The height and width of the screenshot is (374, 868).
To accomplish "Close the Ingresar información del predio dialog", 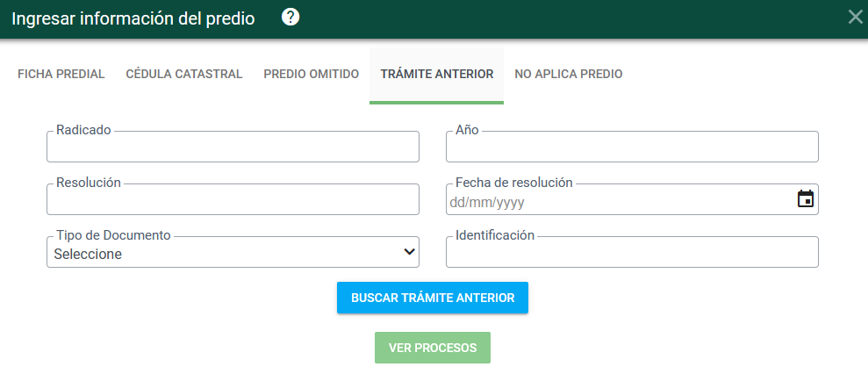I will 855,17.
